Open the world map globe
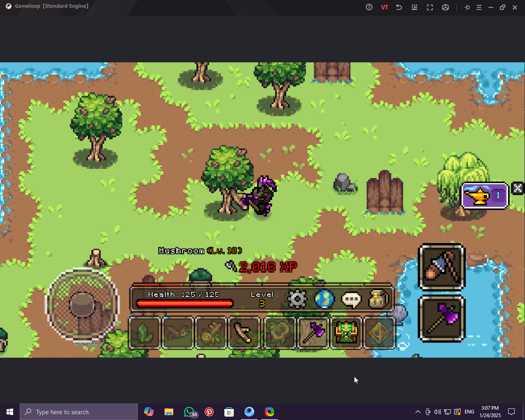Viewport: 525px width, 420px height. click(324, 299)
